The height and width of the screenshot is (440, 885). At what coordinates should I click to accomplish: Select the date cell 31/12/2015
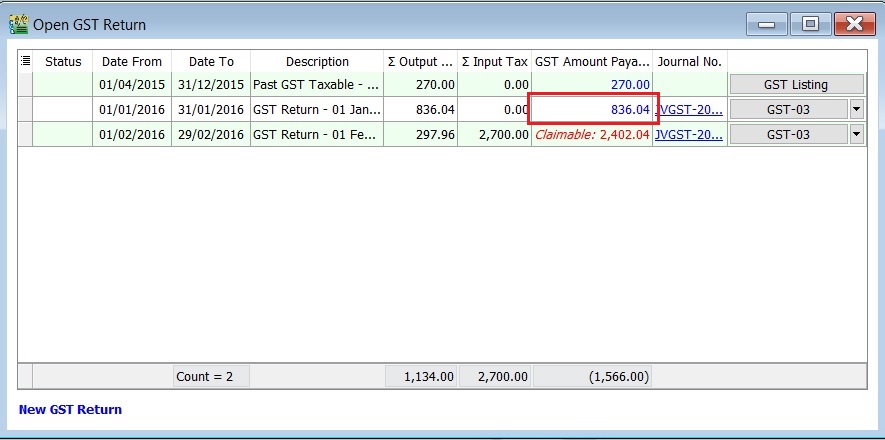[x=211, y=85]
